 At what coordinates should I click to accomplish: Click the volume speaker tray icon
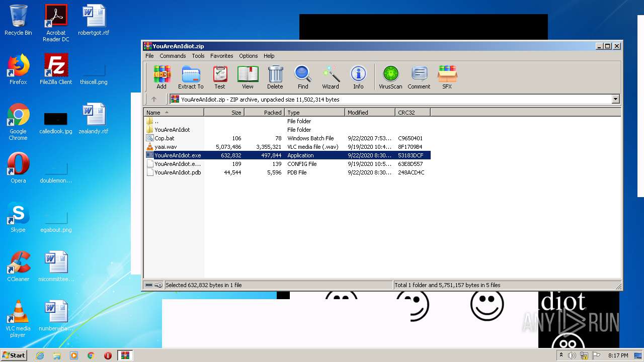coord(572,355)
